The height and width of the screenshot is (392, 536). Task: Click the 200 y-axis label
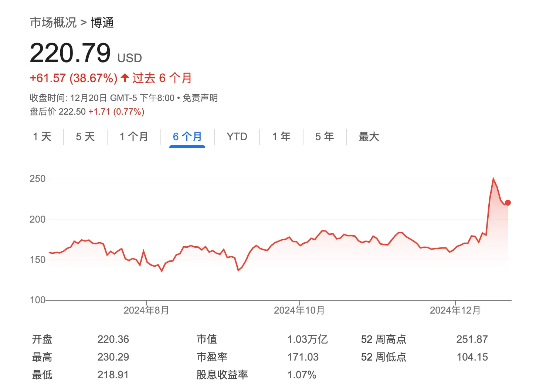(x=37, y=219)
